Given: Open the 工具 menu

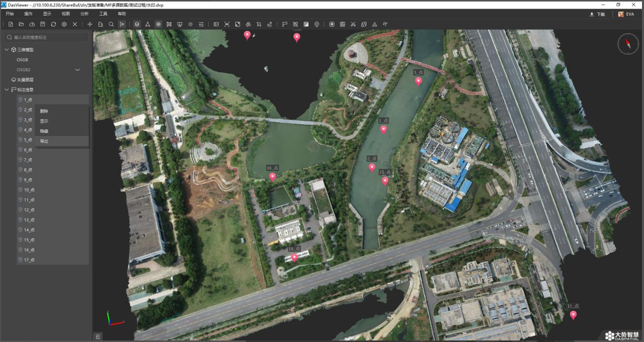Looking at the screenshot, I should [x=103, y=14].
